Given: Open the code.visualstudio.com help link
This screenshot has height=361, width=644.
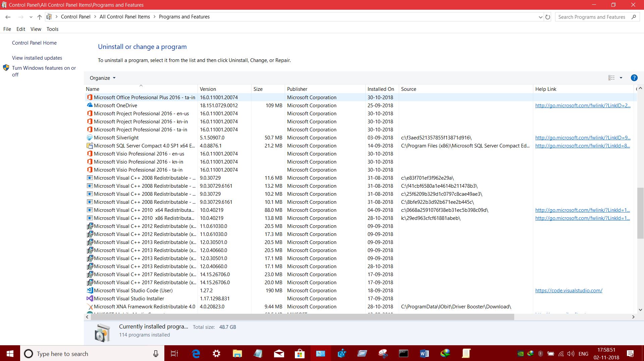Looking at the screenshot, I should tap(569, 290).
